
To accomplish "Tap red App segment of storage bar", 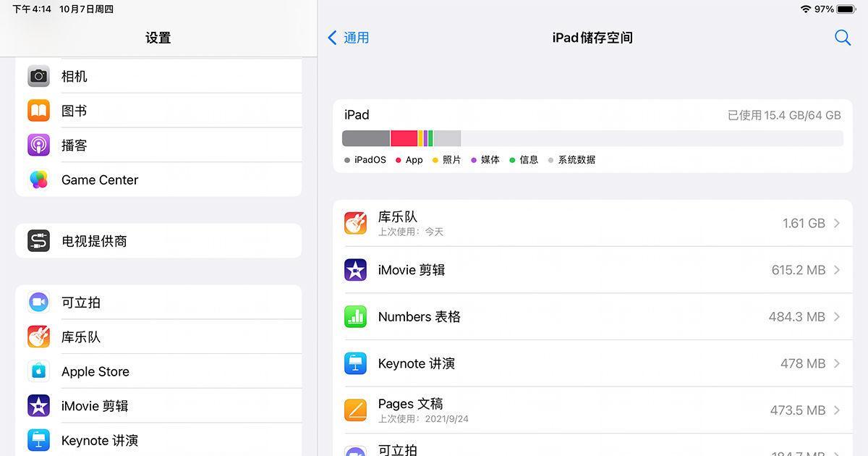I will (x=404, y=138).
